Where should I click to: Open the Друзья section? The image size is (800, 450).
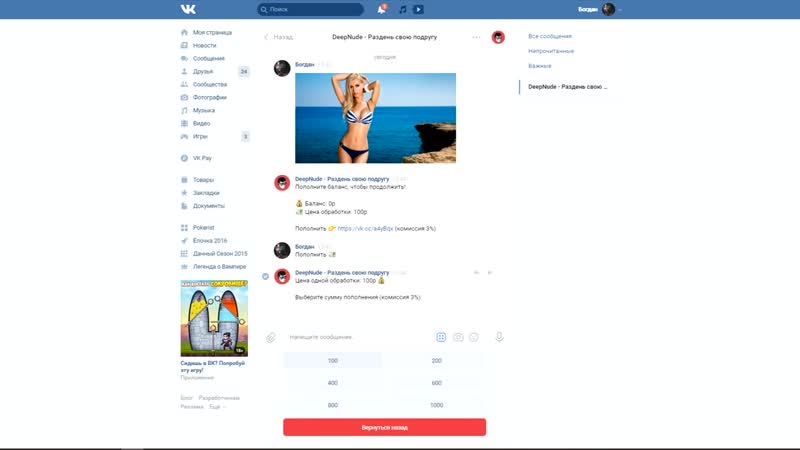coord(203,71)
